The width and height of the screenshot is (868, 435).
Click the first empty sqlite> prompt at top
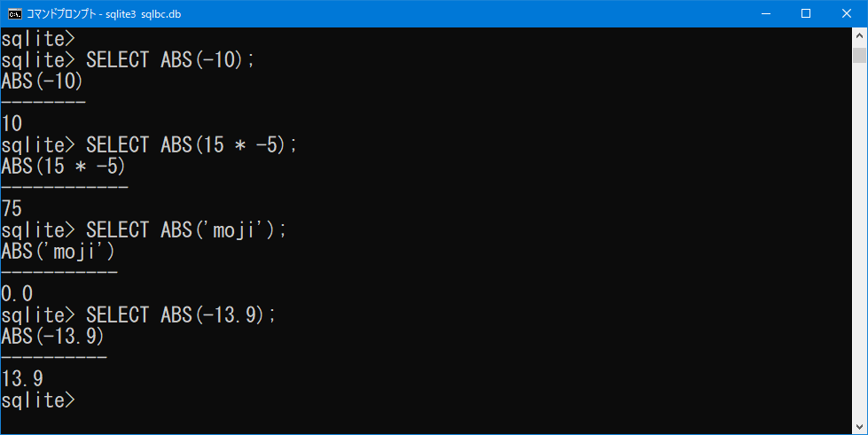[x=37, y=39]
